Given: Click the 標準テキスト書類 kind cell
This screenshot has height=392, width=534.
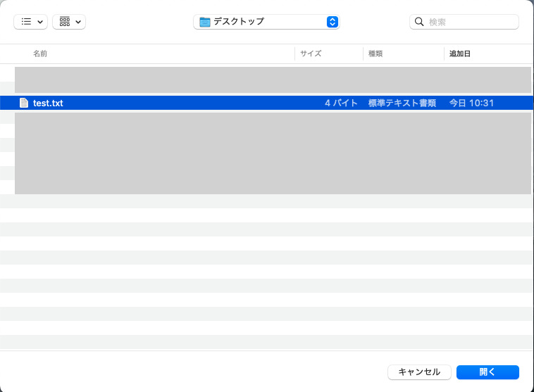Looking at the screenshot, I should (402, 103).
